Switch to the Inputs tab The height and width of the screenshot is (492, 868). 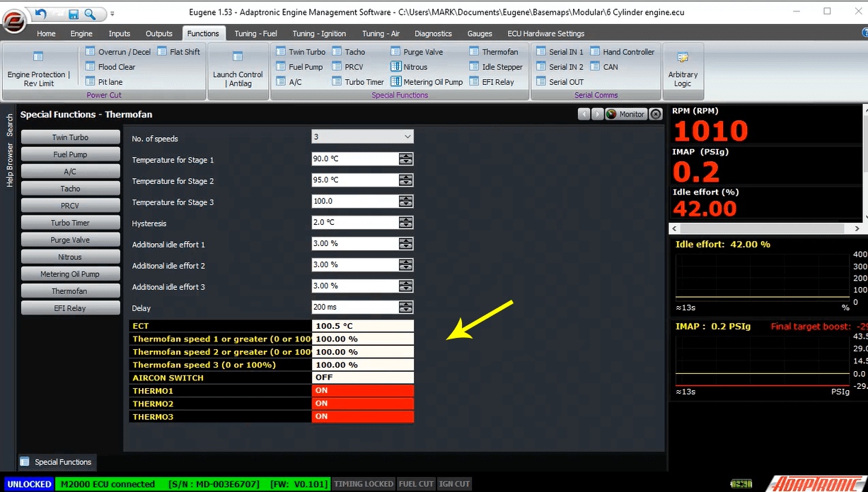click(120, 33)
